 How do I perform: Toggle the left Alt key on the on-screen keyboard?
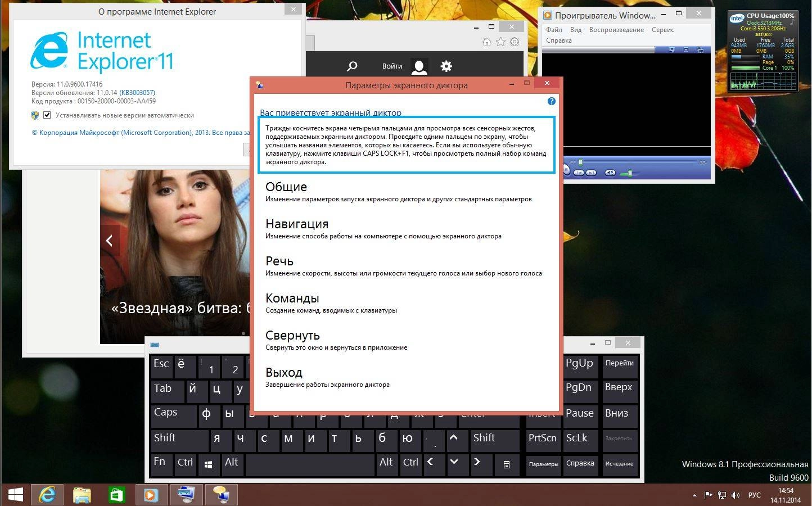232,465
